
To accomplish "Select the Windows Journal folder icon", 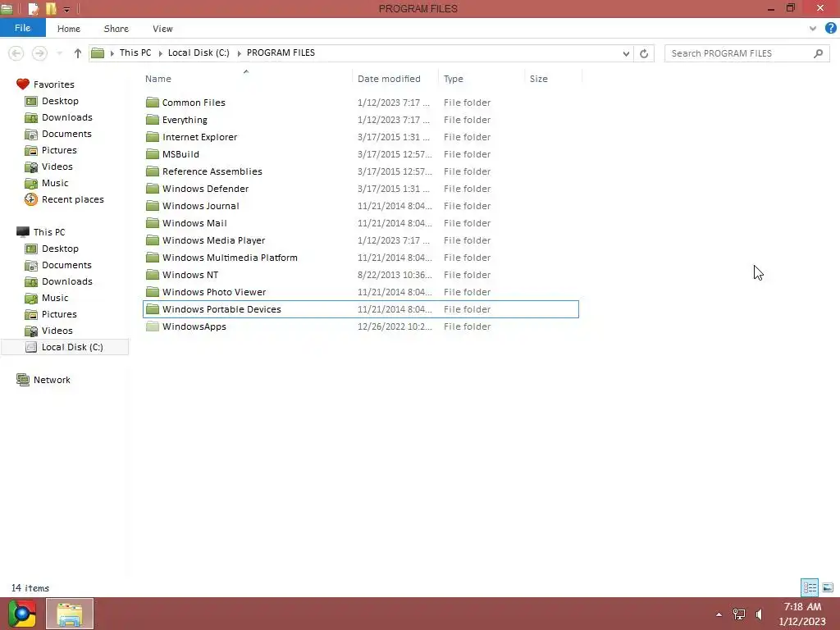I will [x=153, y=205].
